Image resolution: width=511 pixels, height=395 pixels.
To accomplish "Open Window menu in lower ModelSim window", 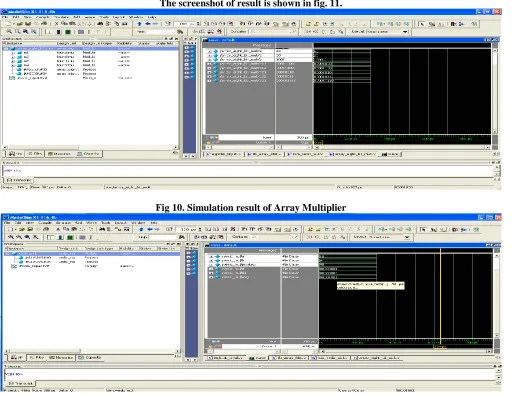I will 138,223.
